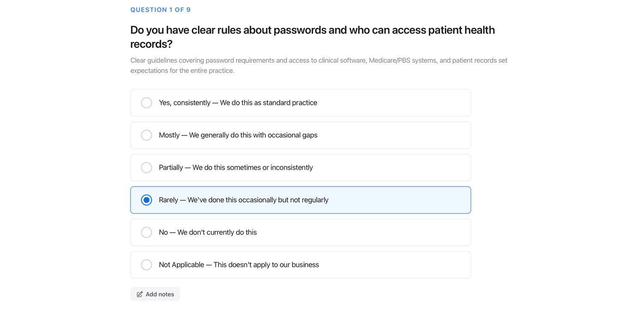Click the 'We don't currently do this' label
Image resolution: width=644 pixels, height=310 pixels.
(x=217, y=232)
